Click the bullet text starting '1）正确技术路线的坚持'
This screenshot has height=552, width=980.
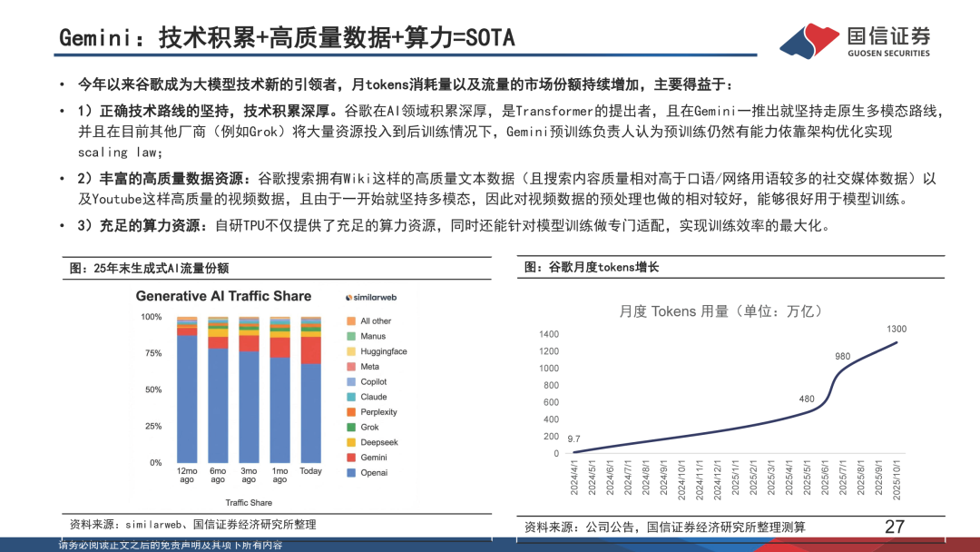pyautogui.click(x=511, y=132)
